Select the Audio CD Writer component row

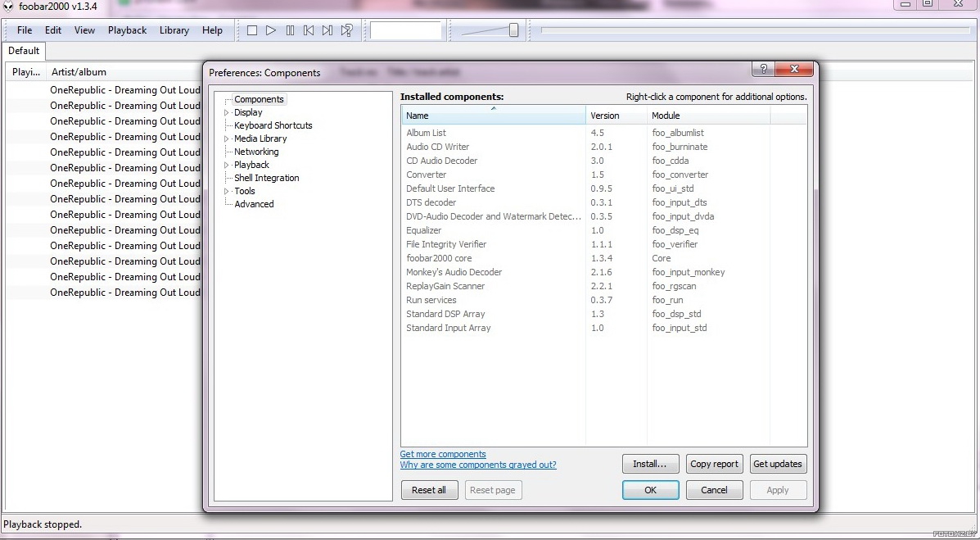click(x=603, y=147)
